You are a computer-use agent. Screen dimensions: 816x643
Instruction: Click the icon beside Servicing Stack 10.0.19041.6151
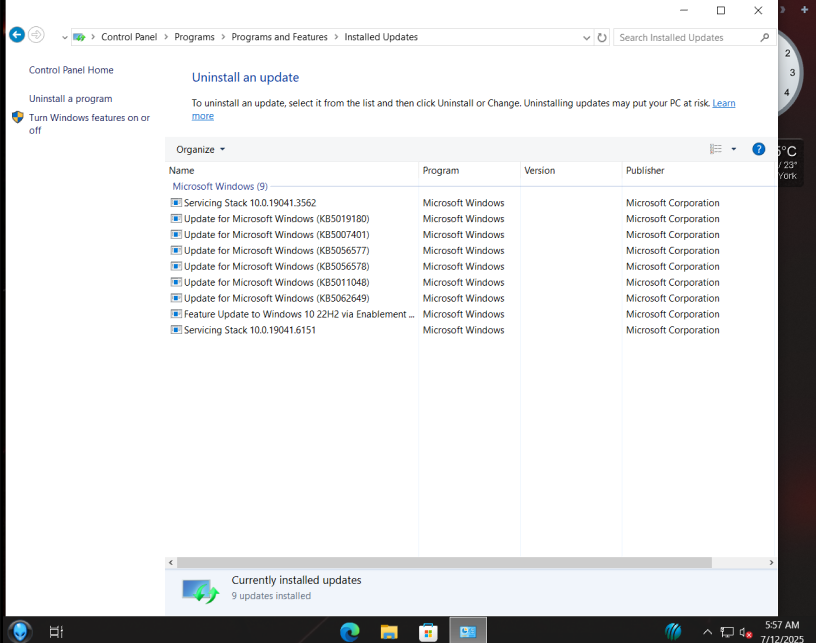176,330
